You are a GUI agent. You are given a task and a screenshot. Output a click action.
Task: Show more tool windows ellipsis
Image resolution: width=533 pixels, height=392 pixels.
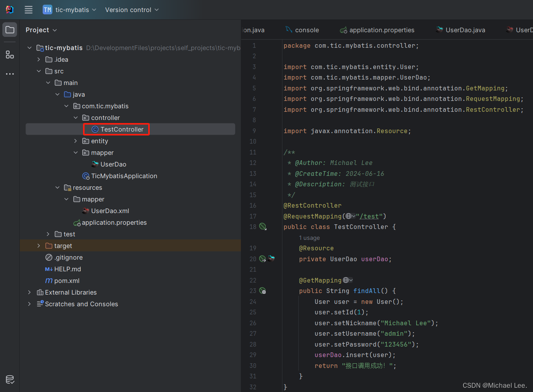tap(10, 74)
